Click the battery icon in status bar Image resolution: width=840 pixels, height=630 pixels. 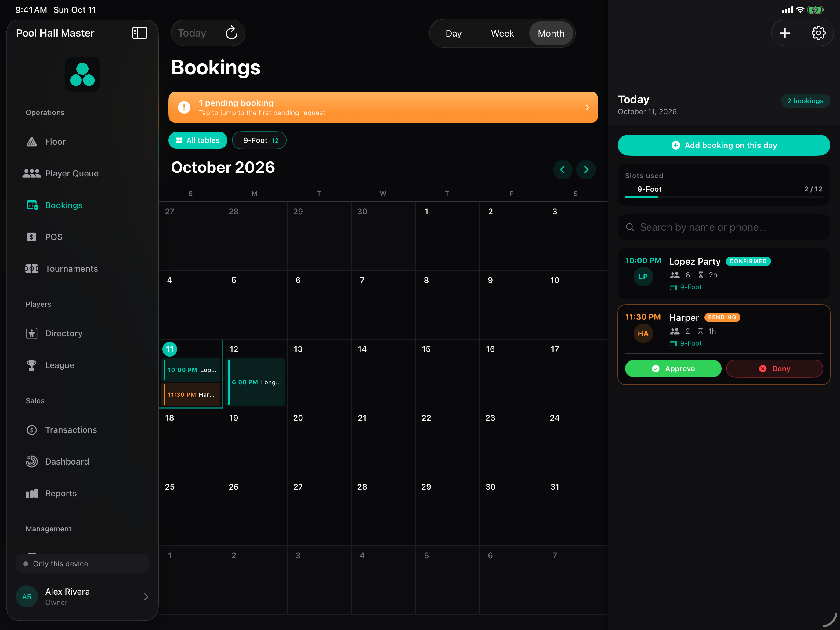coord(815,10)
